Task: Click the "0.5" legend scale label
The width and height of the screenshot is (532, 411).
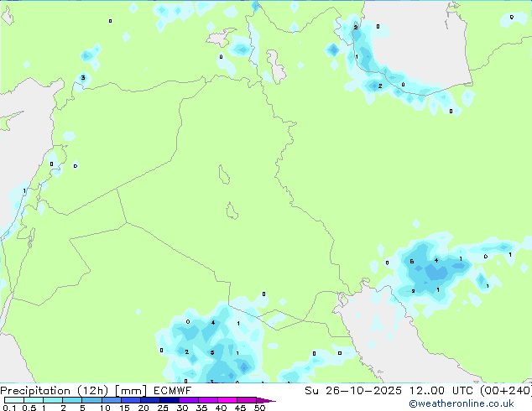Action: pos(29,408)
